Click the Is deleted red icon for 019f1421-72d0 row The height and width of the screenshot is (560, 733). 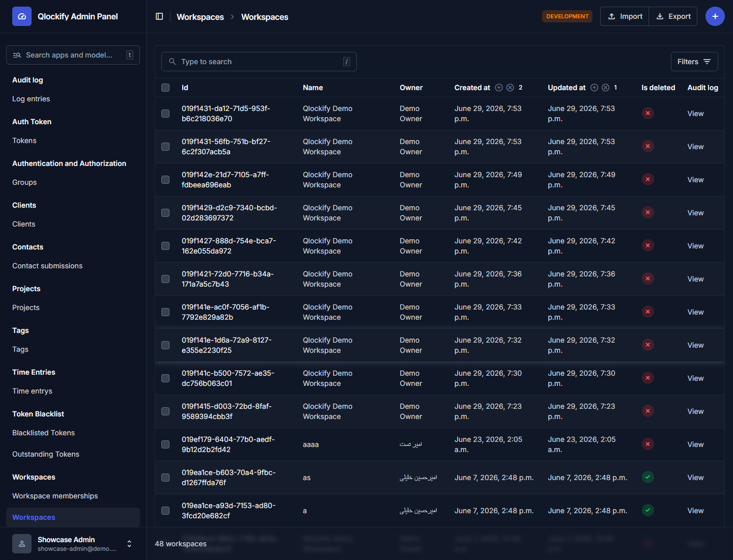(647, 278)
